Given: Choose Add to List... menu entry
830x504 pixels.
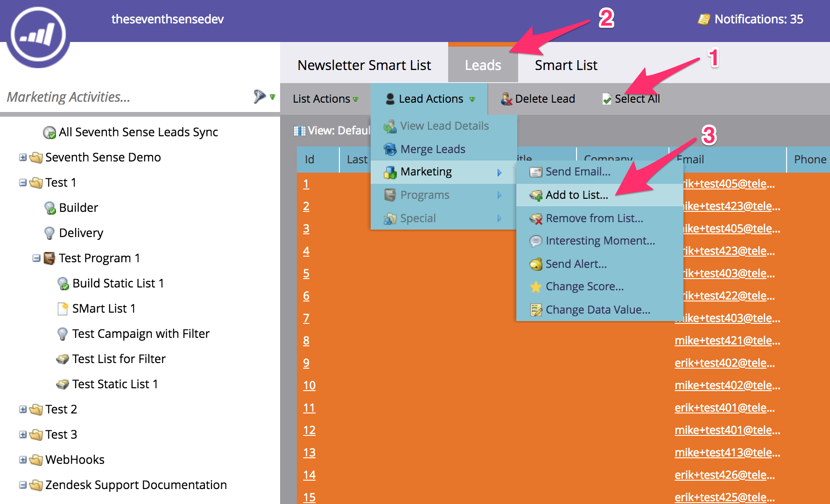Looking at the screenshot, I should pyautogui.click(x=599, y=195).
